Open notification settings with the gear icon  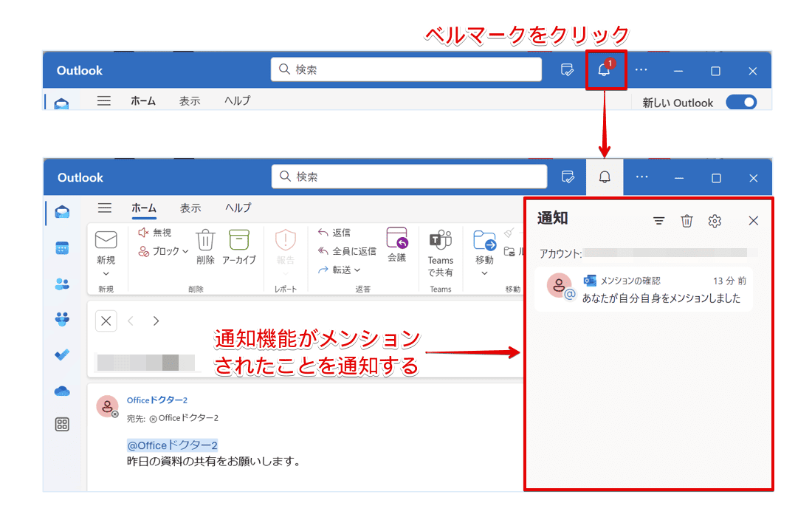click(x=715, y=220)
